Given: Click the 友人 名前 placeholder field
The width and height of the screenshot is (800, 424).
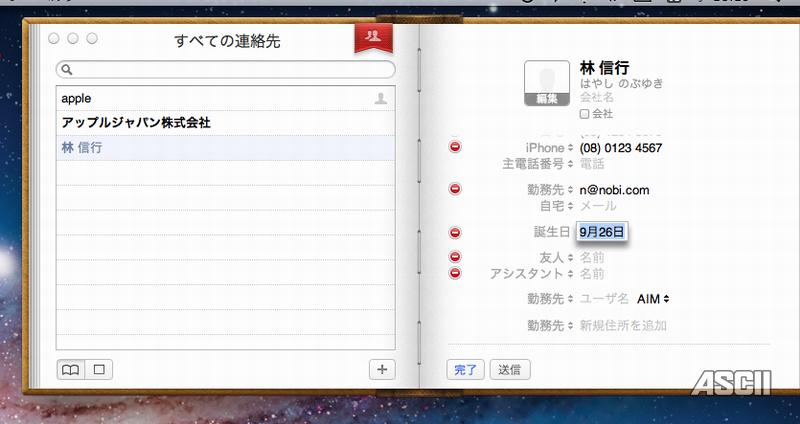Looking at the screenshot, I should tap(592, 258).
